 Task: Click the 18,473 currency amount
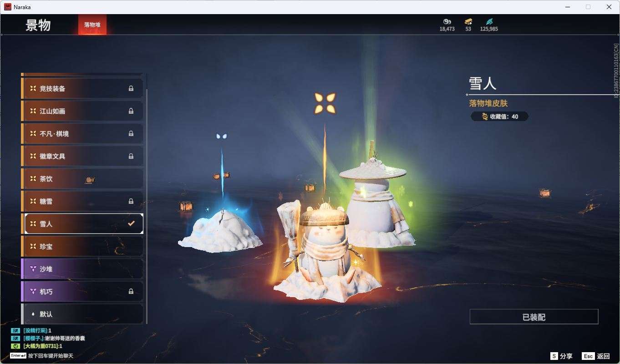coord(447,29)
